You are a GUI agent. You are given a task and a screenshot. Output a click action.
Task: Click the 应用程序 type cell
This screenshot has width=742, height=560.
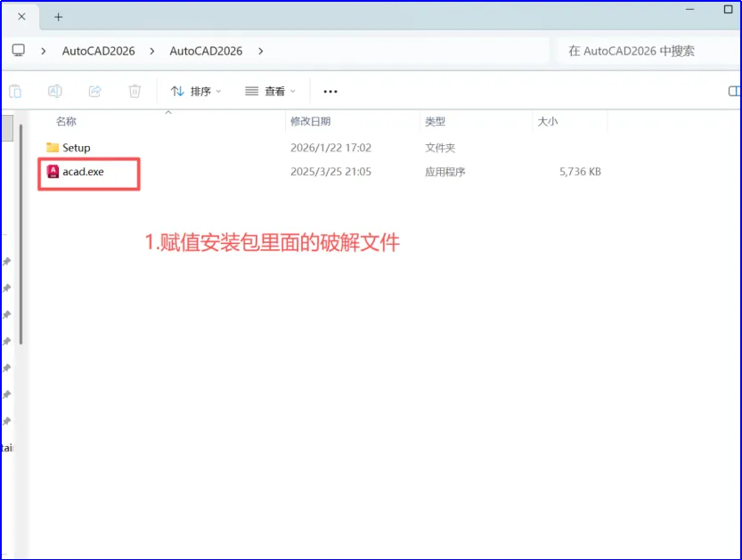pyautogui.click(x=444, y=172)
